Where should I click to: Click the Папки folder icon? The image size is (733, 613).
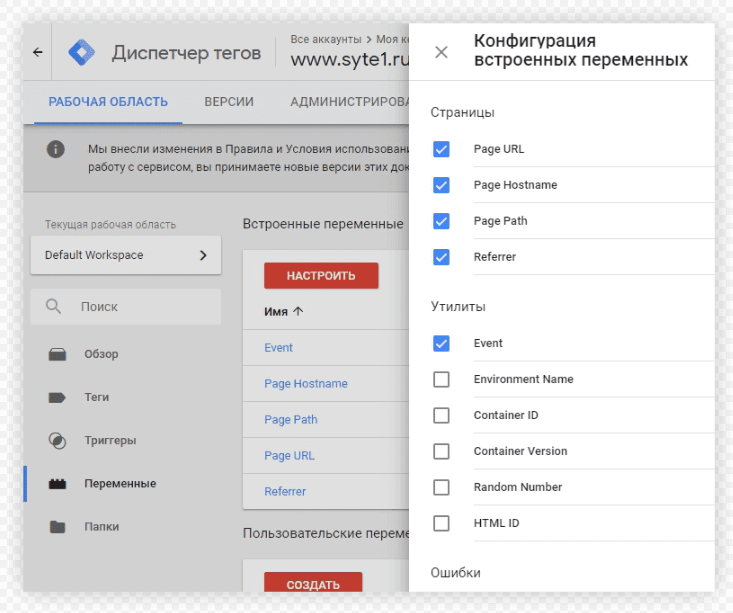click(x=57, y=527)
